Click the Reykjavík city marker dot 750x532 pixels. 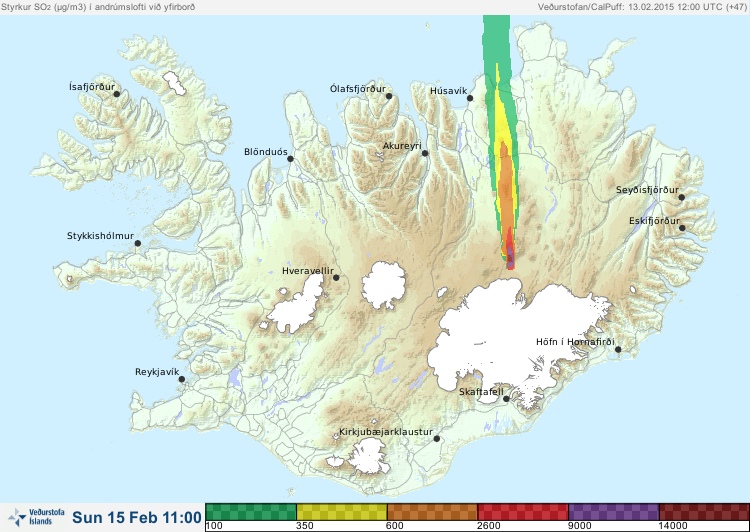[182, 379]
